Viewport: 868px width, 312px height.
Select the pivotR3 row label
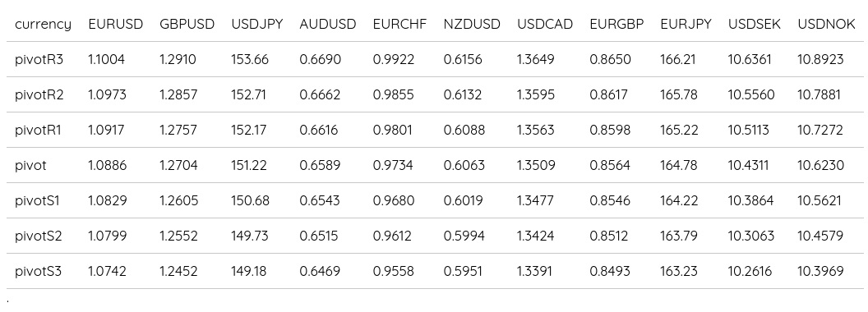click(x=39, y=59)
